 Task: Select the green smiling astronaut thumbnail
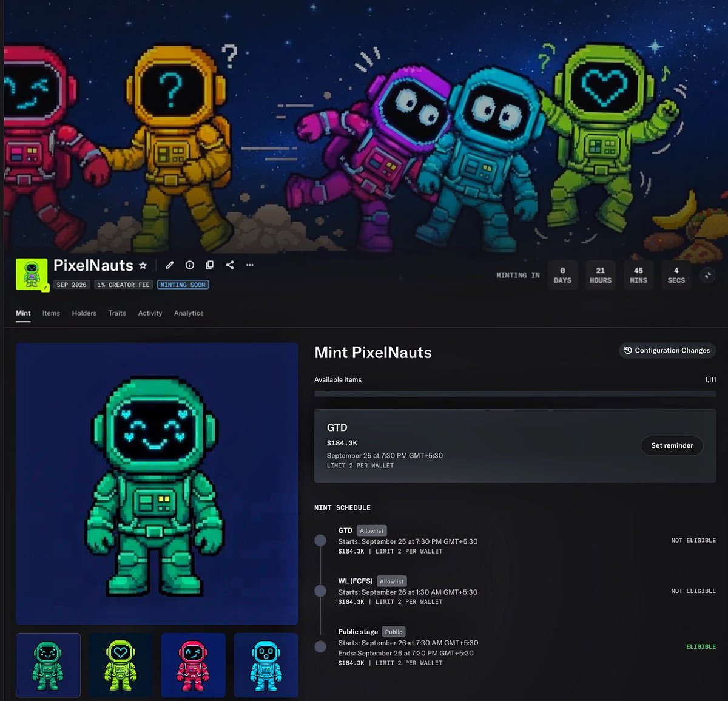[48, 665]
